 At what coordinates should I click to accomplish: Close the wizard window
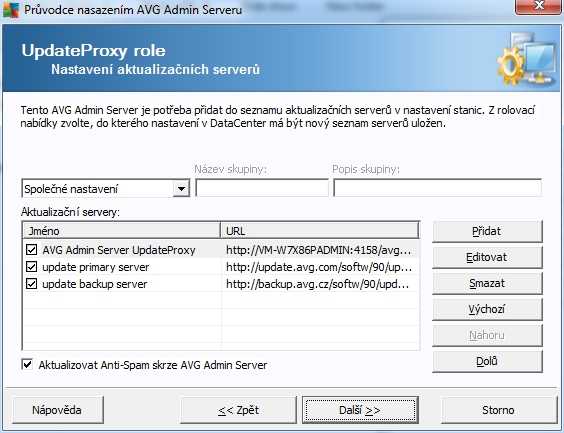click(x=538, y=6)
